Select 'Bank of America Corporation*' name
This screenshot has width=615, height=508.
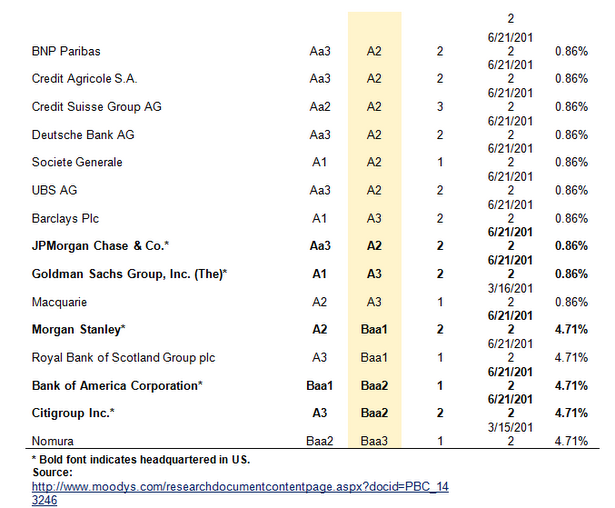[x=117, y=386]
